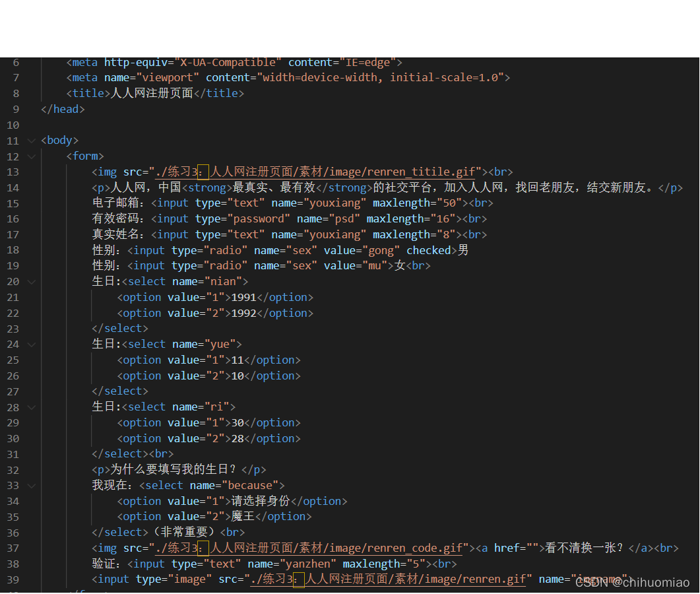The width and height of the screenshot is (700, 594).
Task: Collapse the body tag fold at line 11
Action: pos(31,141)
